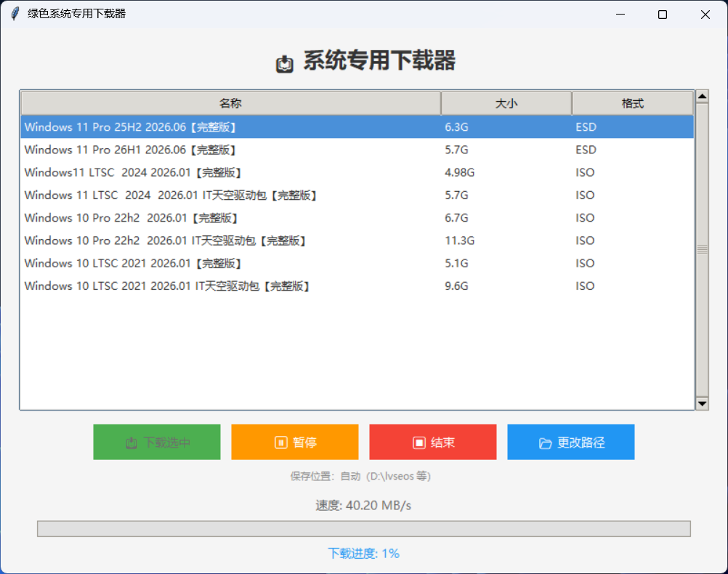
Task: Click the download icon beside 系统专用下载器 heading
Action: point(285,64)
